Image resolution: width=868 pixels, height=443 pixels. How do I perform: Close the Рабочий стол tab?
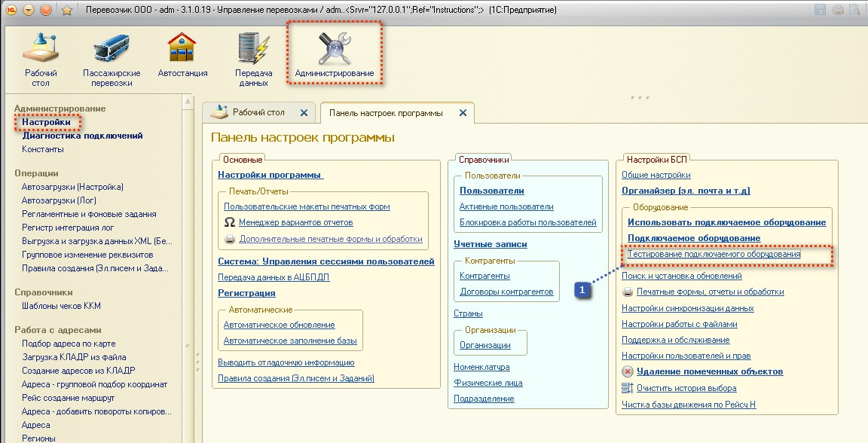pyautogui.click(x=304, y=113)
